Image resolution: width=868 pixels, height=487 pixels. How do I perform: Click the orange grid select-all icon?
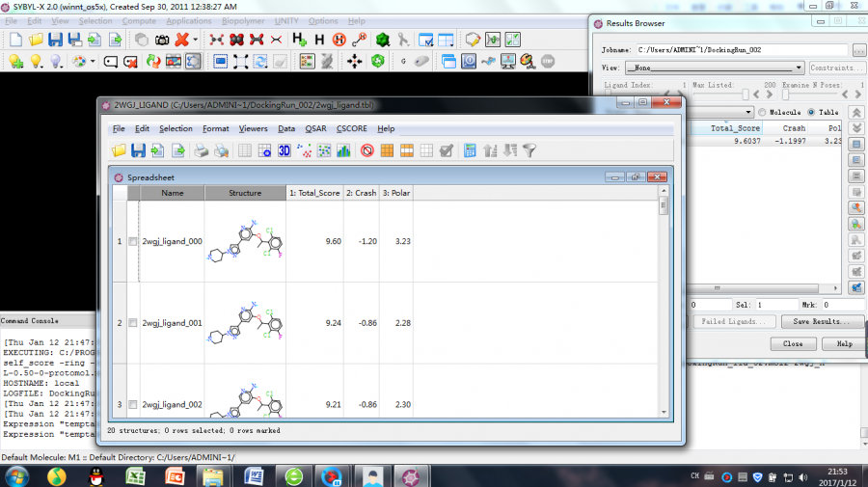coord(387,150)
